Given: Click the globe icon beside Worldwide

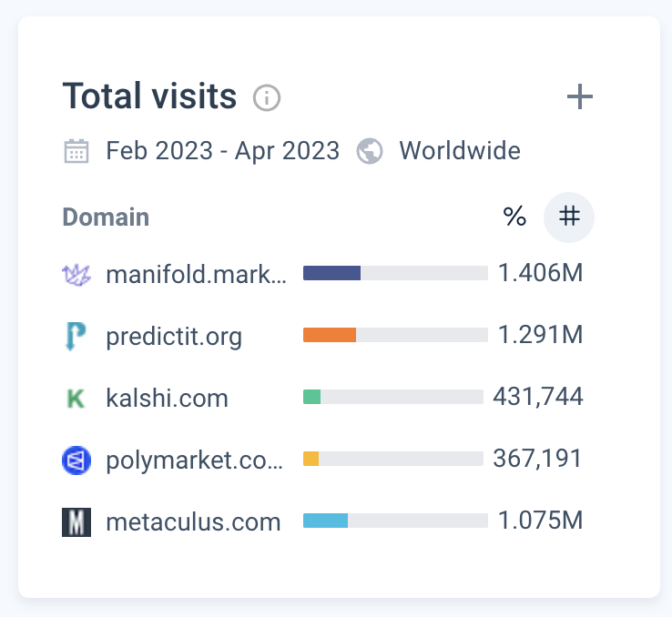Looking at the screenshot, I should pos(370,151).
